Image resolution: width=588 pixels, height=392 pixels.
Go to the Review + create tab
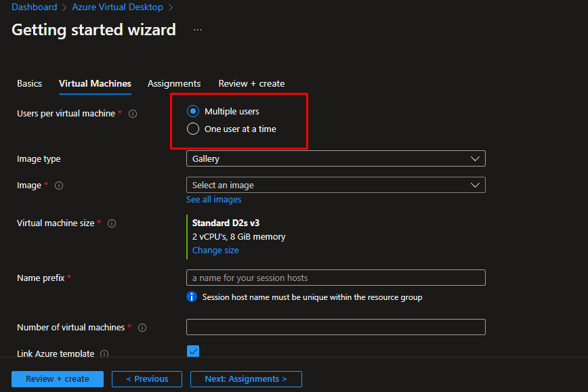pos(251,83)
